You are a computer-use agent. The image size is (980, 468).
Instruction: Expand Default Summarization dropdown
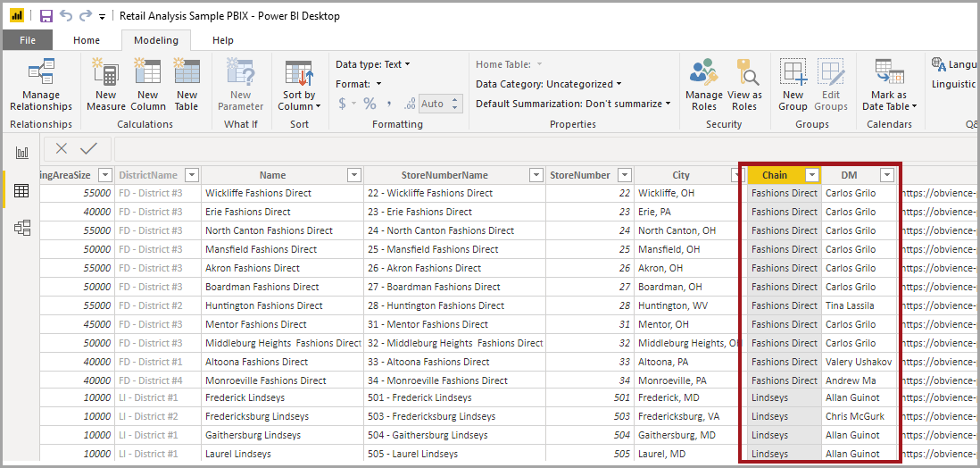click(x=573, y=104)
